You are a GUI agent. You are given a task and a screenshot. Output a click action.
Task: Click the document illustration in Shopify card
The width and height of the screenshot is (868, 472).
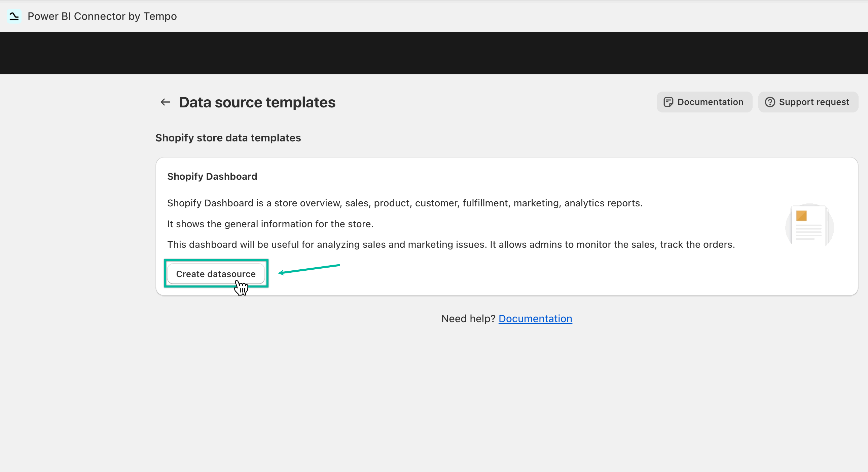click(x=809, y=226)
